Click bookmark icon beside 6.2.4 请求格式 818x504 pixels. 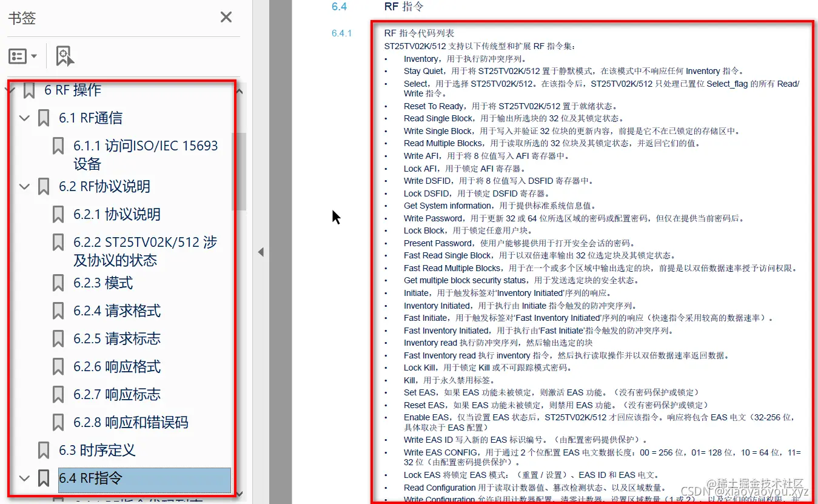[x=58, y=311]
